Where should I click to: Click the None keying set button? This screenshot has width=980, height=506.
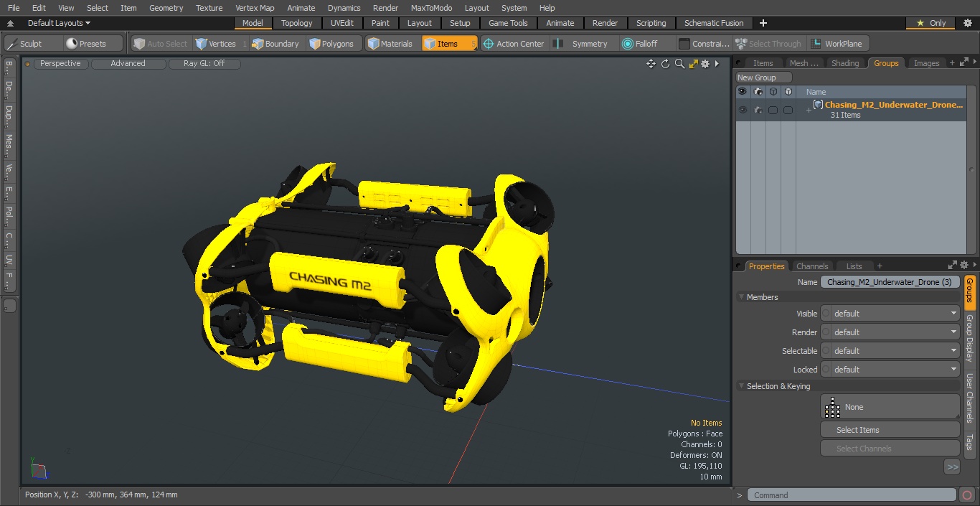pyautogui.click(x=890, y=407)
